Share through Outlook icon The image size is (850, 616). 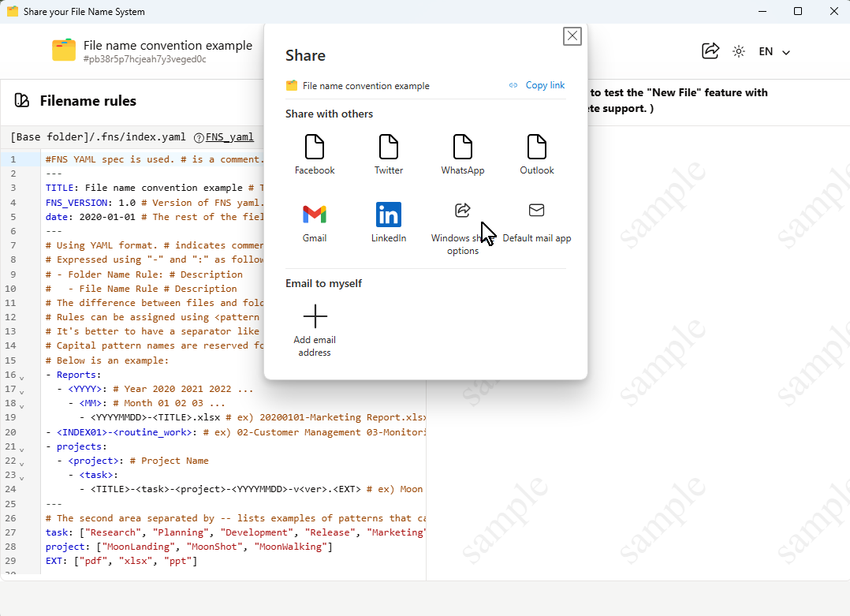point(537,147)
